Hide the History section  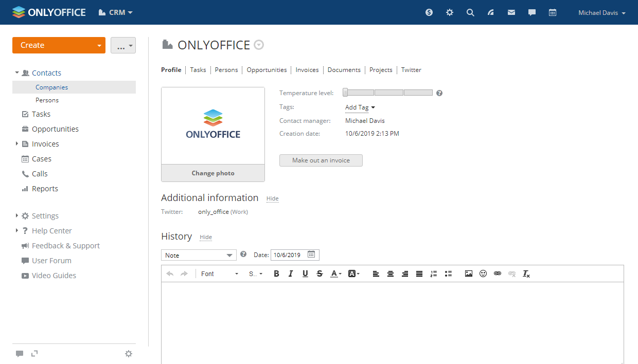pos(206,237)
